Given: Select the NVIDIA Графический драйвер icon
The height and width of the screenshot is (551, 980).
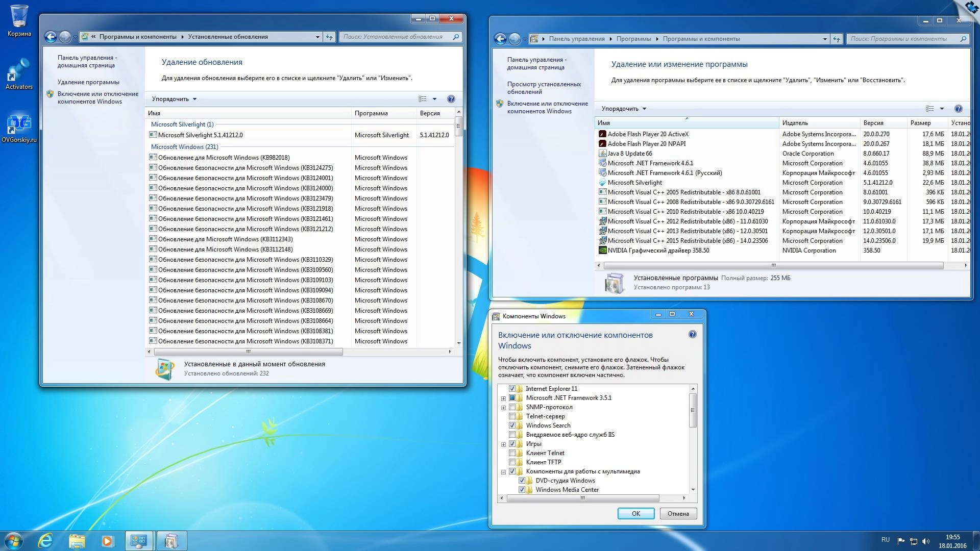Looking at the screenshot, I should point(602,251).
